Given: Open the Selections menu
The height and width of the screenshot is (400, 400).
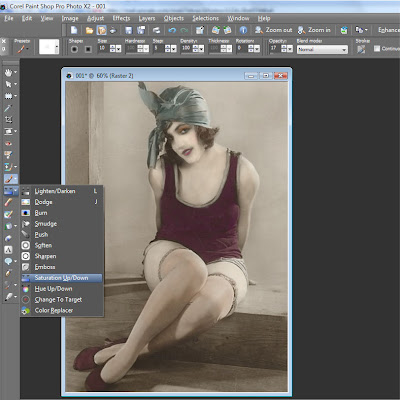Looking at the screenshot, I should pyautogui.click(x=205, y=18).
